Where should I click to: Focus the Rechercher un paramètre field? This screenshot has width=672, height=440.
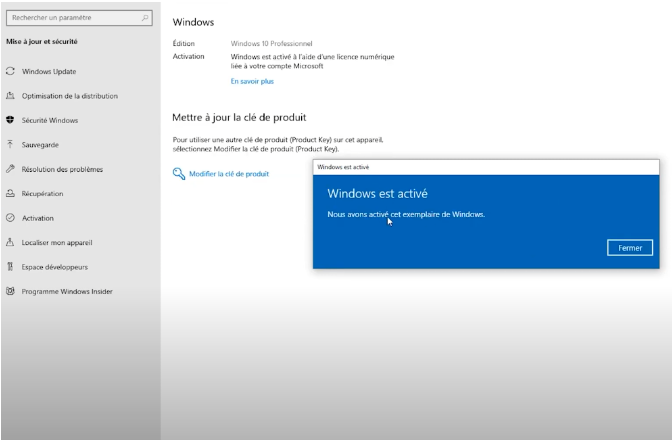coord(79,18)
